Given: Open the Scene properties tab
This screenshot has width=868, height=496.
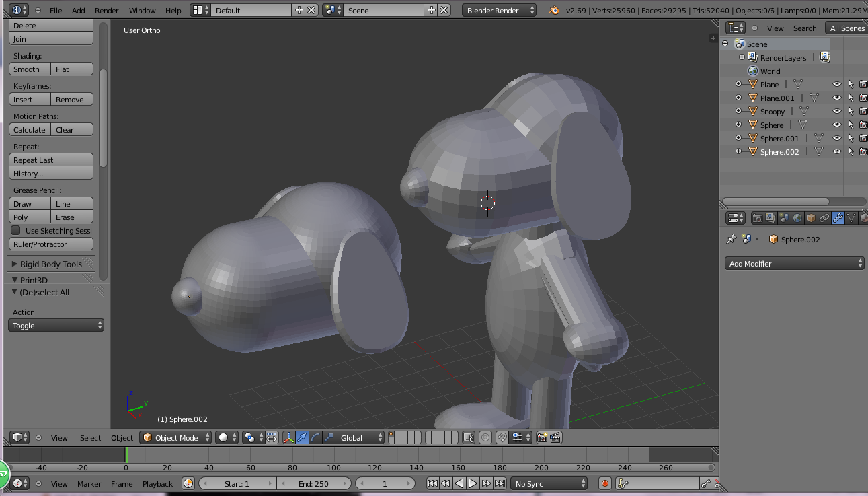Looking at the screenshot, I should pyautogui.click(x=784, y=218).
